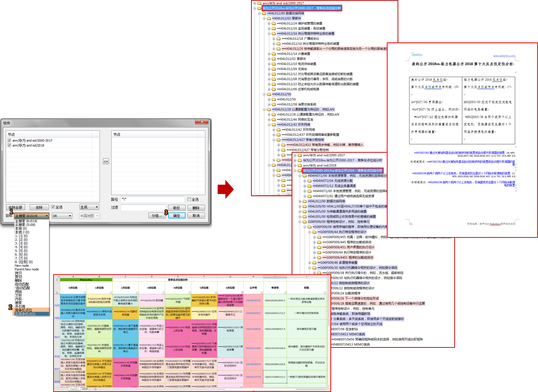538x392 pixels.
Task: Click folder icon of H04L012/24 维护或管理的装置
Action: coord(274,23)
